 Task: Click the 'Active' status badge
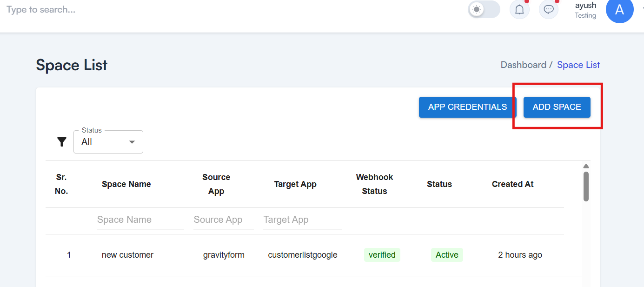[447, 255]
